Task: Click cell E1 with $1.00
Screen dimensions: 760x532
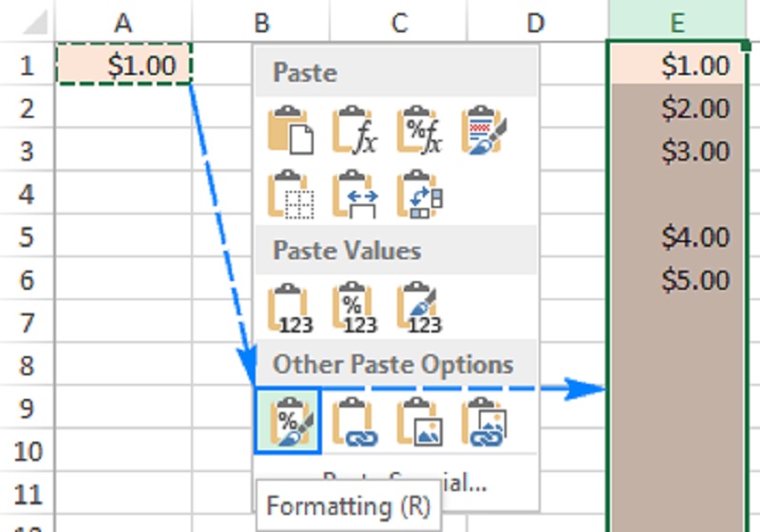Action: [677, 64]
